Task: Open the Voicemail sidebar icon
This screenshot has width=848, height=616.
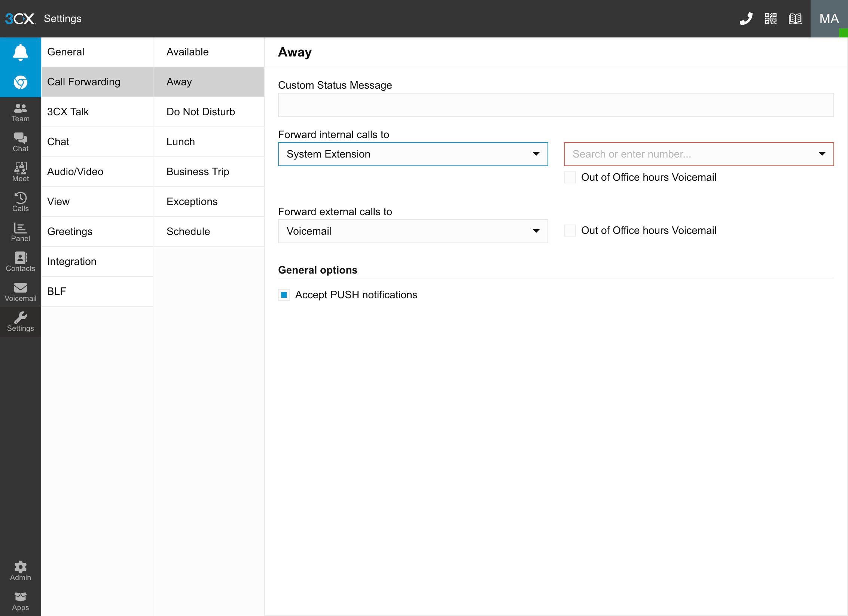Action: (21, 292)
